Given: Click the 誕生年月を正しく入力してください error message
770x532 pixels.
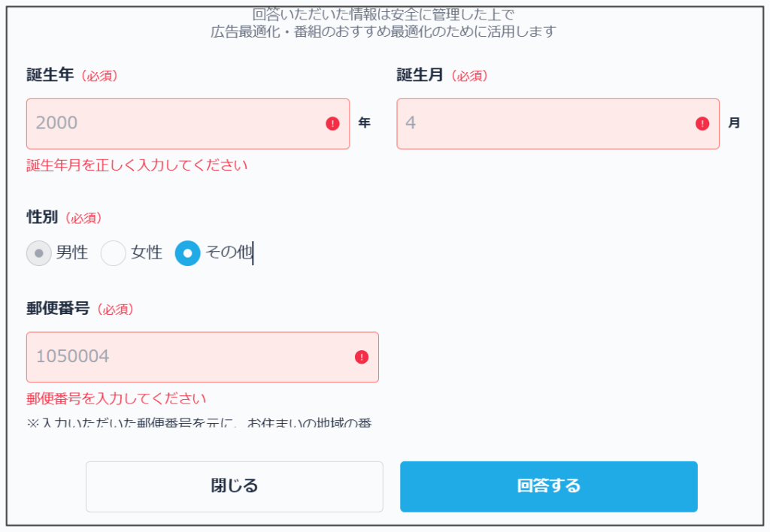Looking at the screenshot, I should (x=137, y=165).
